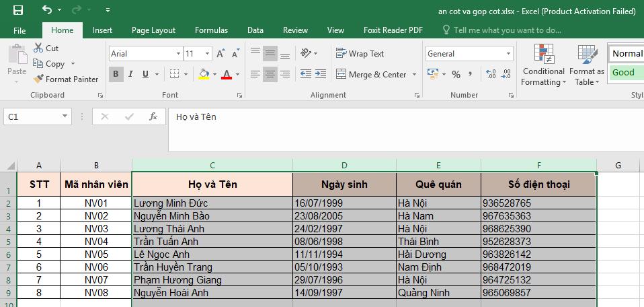Viewport: 644px width, 307px height.
Task: Decrease the font size
Action: [x=235, y=53]
